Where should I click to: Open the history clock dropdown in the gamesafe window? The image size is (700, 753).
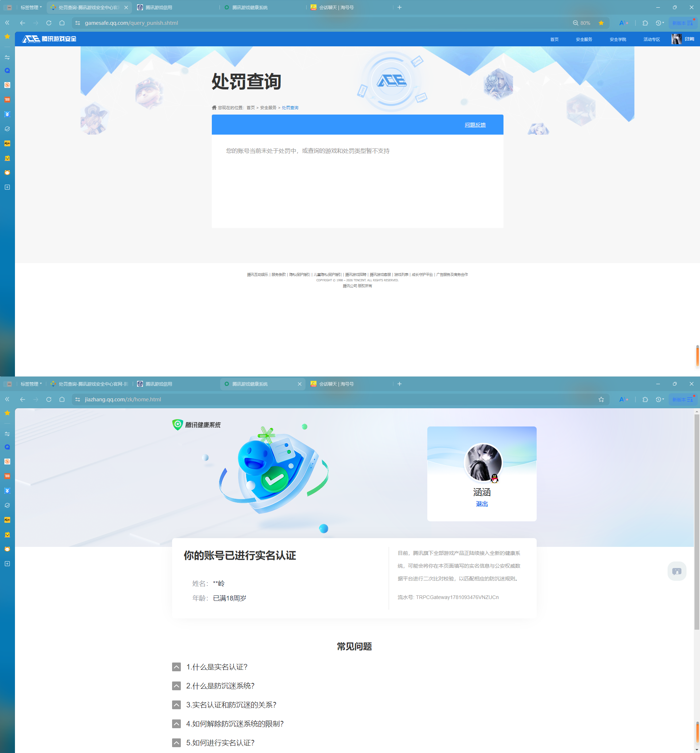pos(660,23)
